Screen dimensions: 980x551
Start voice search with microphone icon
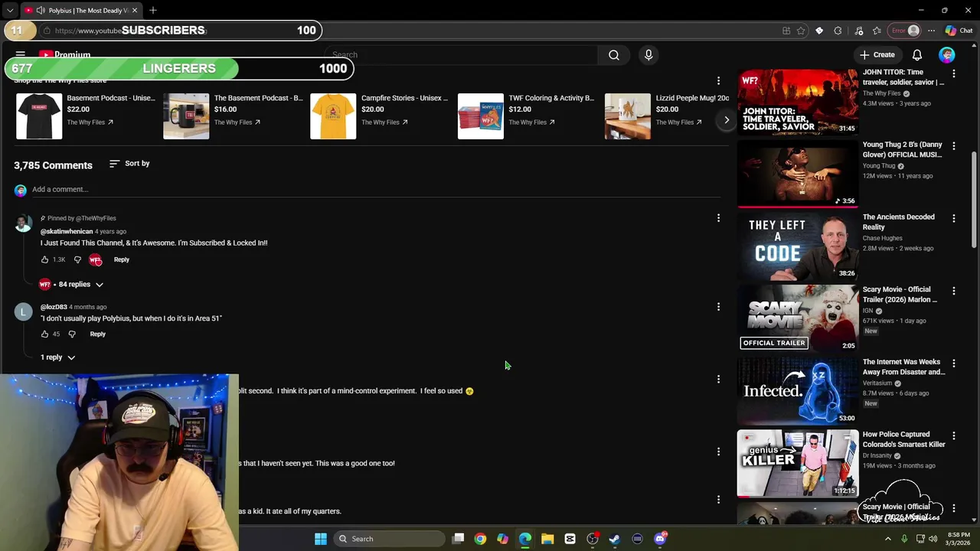point(648,55)
